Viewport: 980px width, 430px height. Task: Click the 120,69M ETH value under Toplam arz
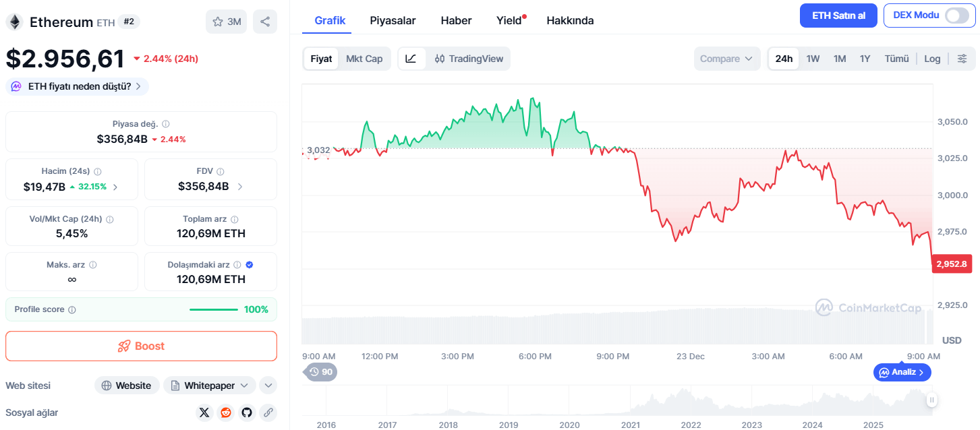[x=211, y=234]
